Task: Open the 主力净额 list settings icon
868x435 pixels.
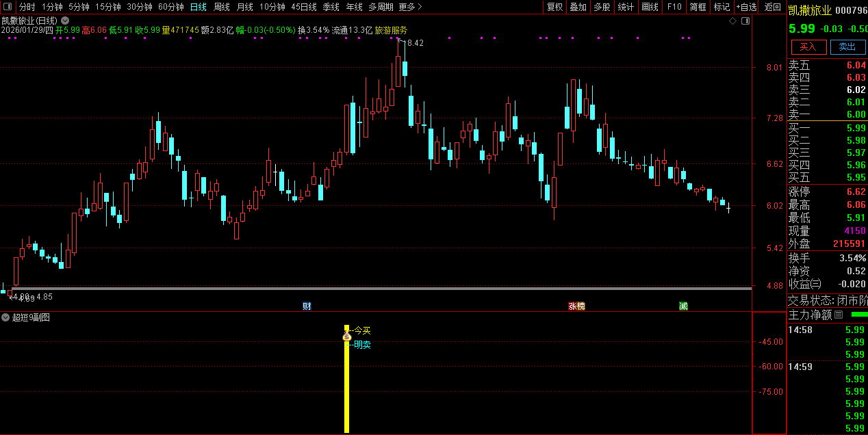Action: point(839,315)
